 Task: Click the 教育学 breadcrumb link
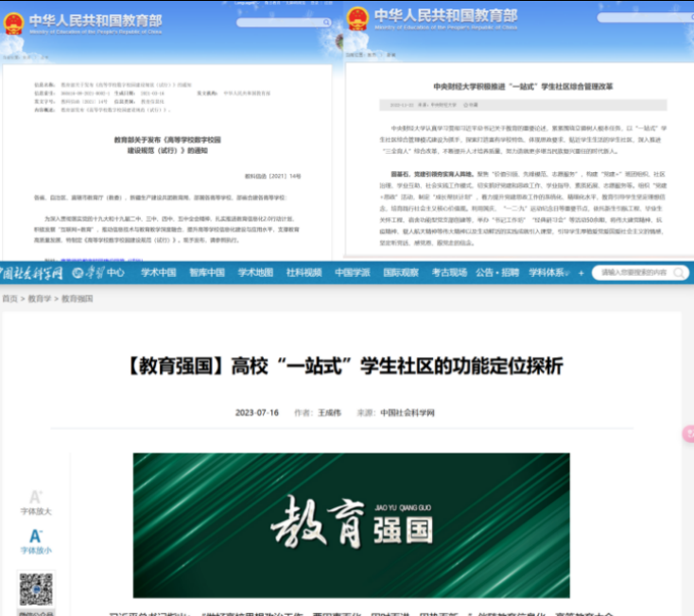click(x=40, y=298)
